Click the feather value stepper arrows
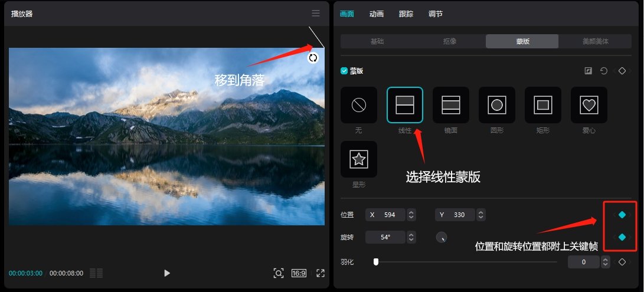 tap(606, 261)
